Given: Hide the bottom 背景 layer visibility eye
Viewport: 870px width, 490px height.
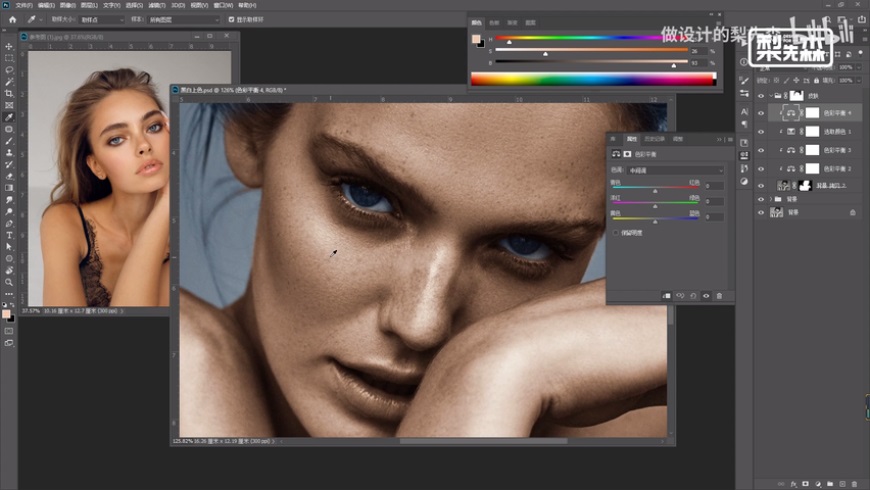Looking at the screenshot, I should click(x=761, y=212).
